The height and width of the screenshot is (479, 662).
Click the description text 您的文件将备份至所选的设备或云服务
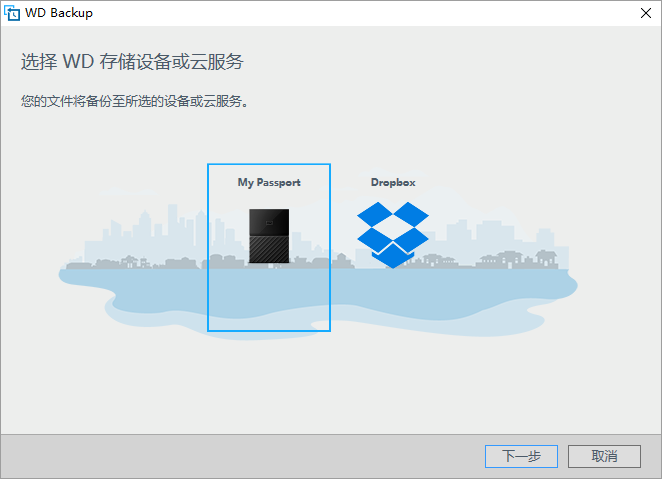[x=134, y=101]
